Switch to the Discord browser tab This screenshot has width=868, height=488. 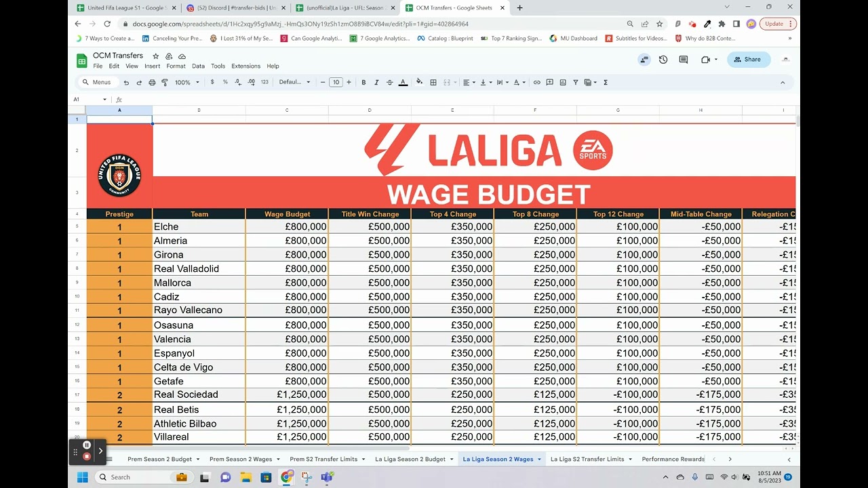click(235, 7)
